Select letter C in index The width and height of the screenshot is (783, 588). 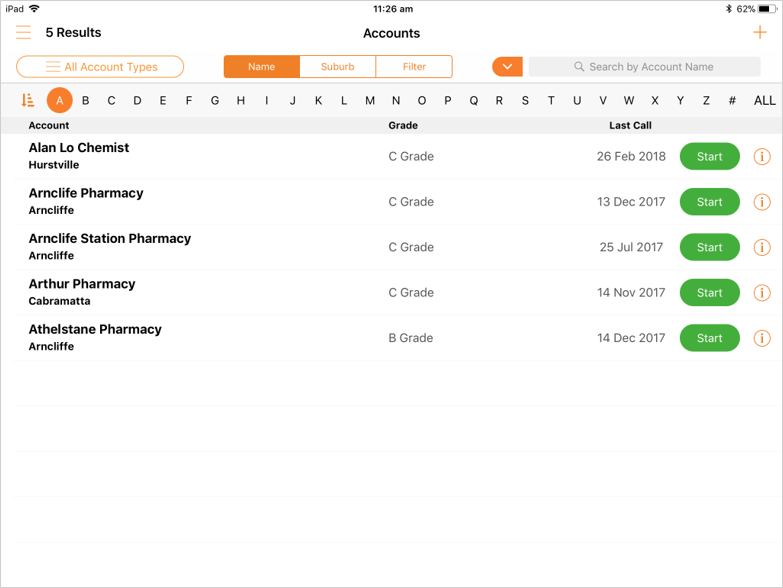[x=111, y=101]
